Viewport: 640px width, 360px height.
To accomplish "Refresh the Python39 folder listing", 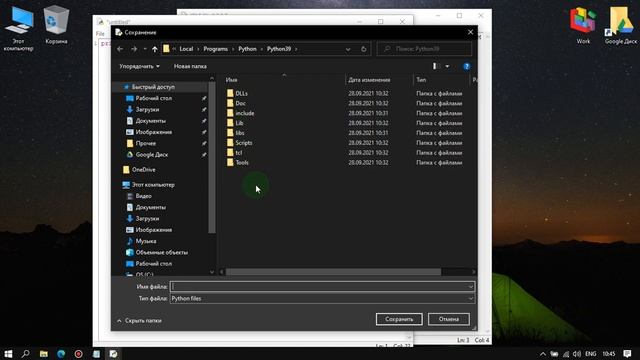I will (363, 49).
